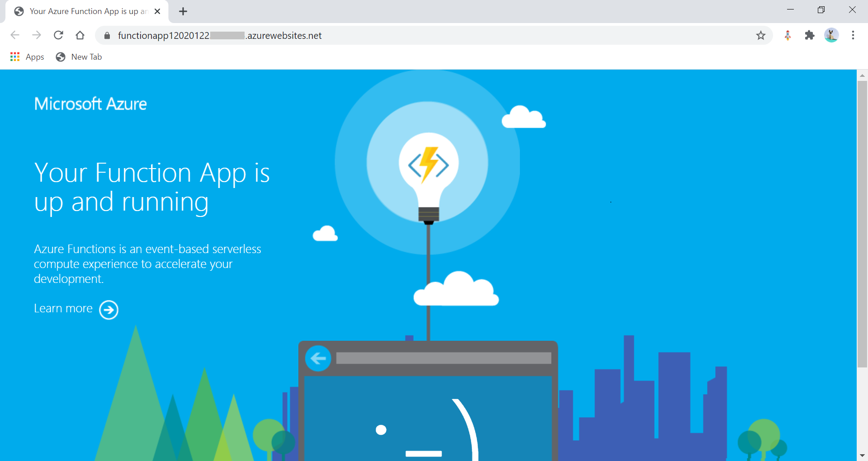
Task: Click the heading 'Your Function App is up and running'
Action: point(152,187)
